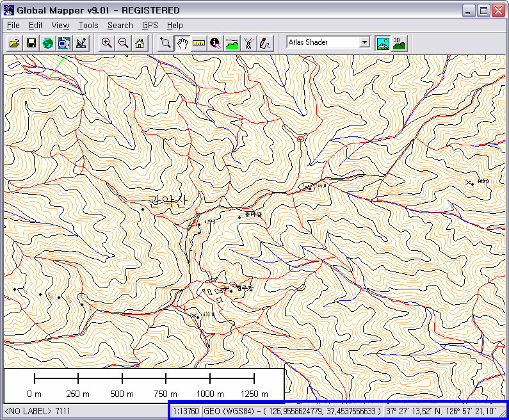Image resolution: width=509 pixels, height=420 pixels.
Task: Select the View Shed tower tool
Action: 248,43
